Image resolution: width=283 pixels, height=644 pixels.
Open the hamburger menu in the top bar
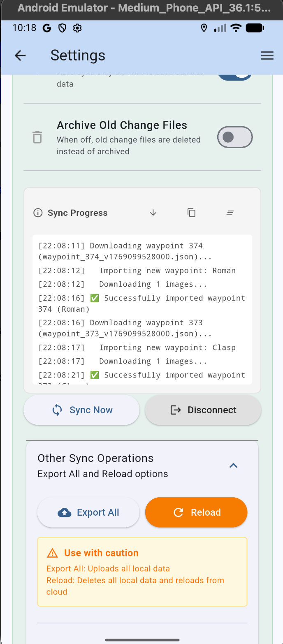(x=267, y=56)
